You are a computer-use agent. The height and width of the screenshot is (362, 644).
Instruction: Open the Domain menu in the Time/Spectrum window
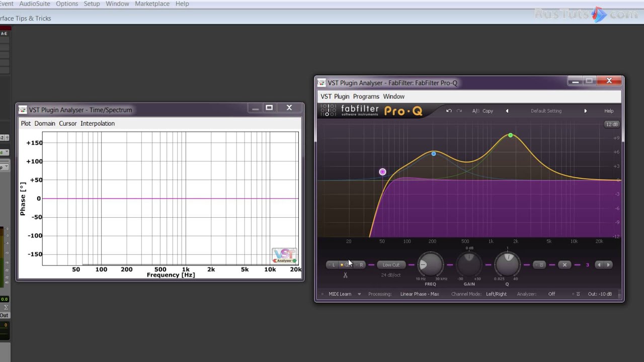click(45, 123)
